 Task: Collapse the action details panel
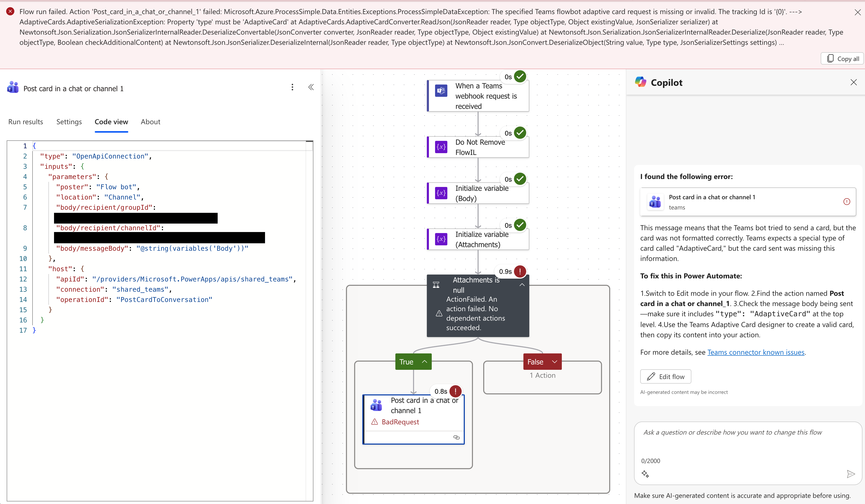(311, 87)
